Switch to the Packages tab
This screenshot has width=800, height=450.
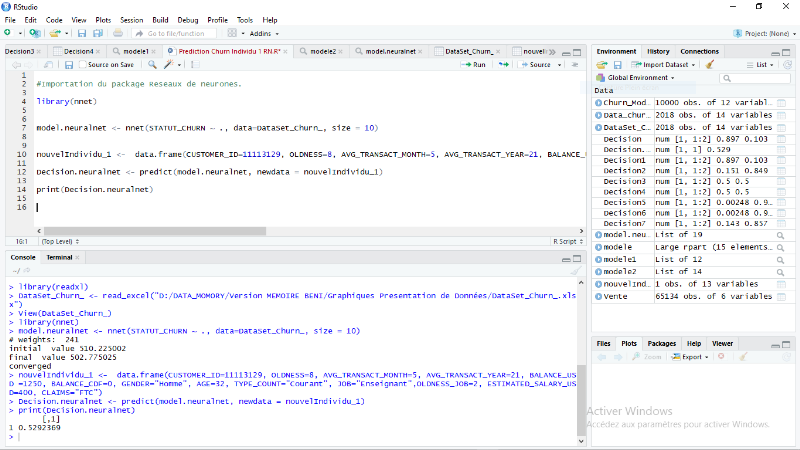(661, 343)
